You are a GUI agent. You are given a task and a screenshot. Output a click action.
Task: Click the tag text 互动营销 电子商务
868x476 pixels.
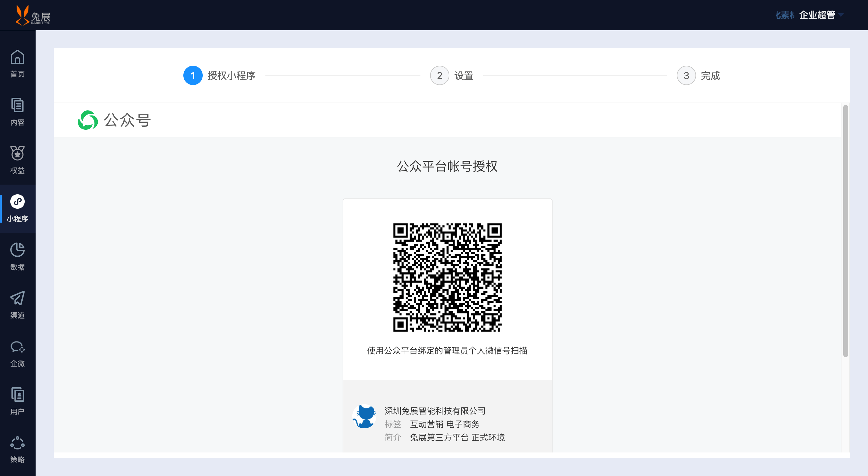click(445, 424)
